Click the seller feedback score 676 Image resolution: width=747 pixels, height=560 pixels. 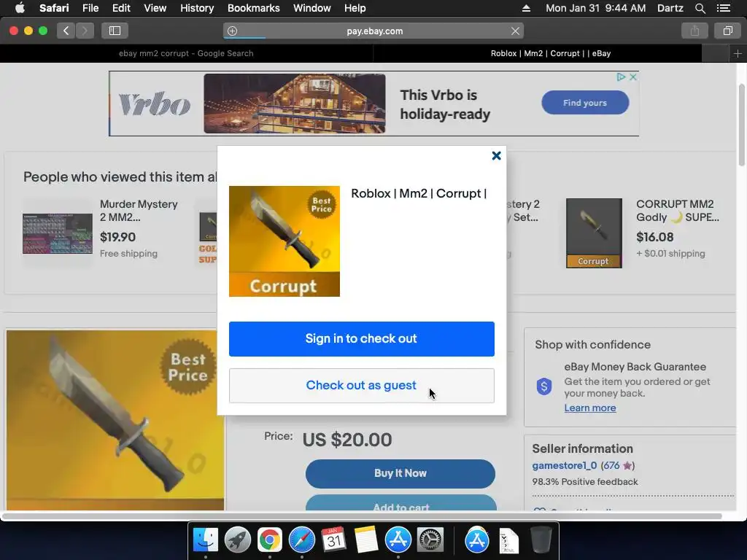tap(611, 465)
